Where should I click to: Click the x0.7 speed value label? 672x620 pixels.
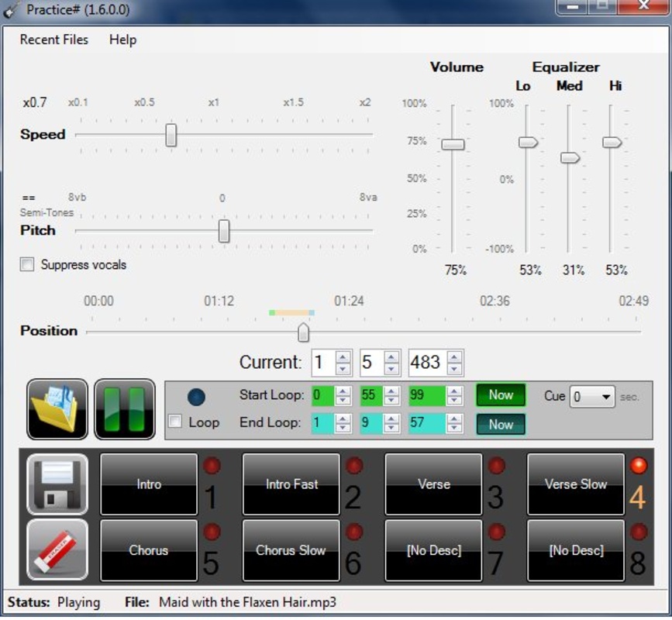[x=35, y=103]
